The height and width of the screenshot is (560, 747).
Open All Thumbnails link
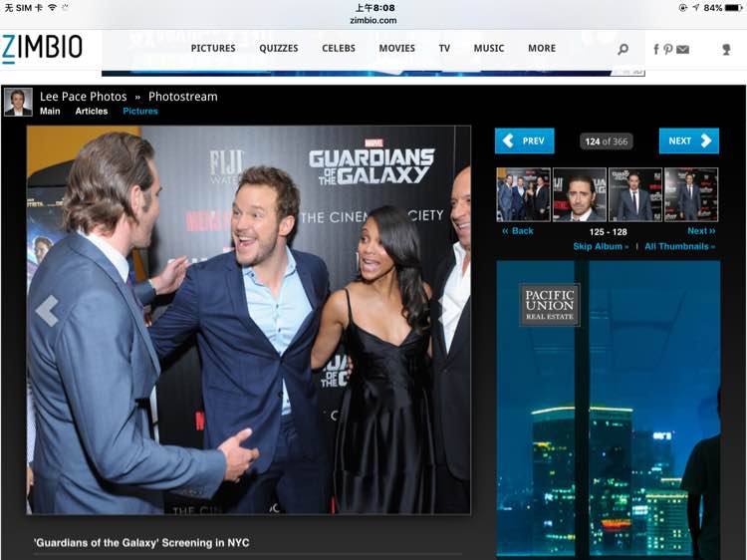point(680,246)
